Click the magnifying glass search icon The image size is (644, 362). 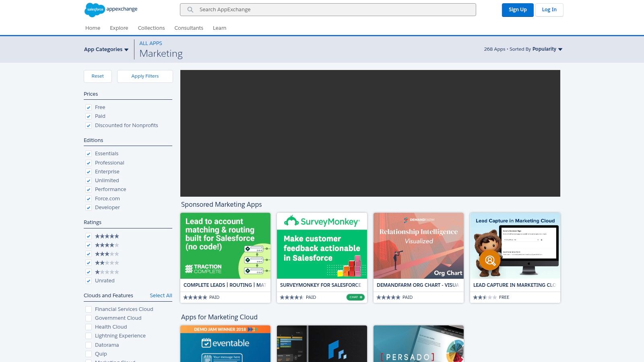(190, 10)
